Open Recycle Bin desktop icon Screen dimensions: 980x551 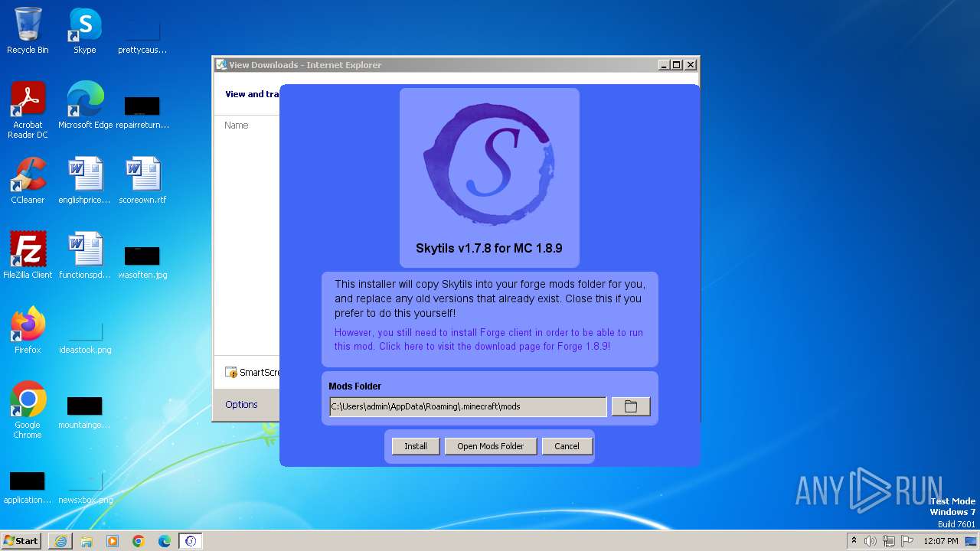point(28,31)
